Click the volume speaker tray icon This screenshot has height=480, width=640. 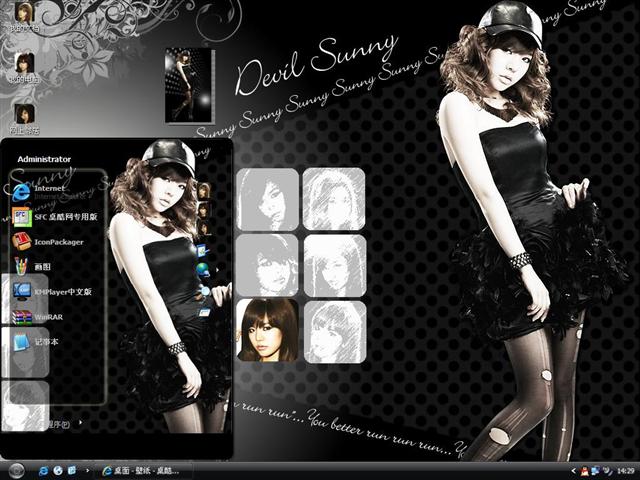(607, 471)
